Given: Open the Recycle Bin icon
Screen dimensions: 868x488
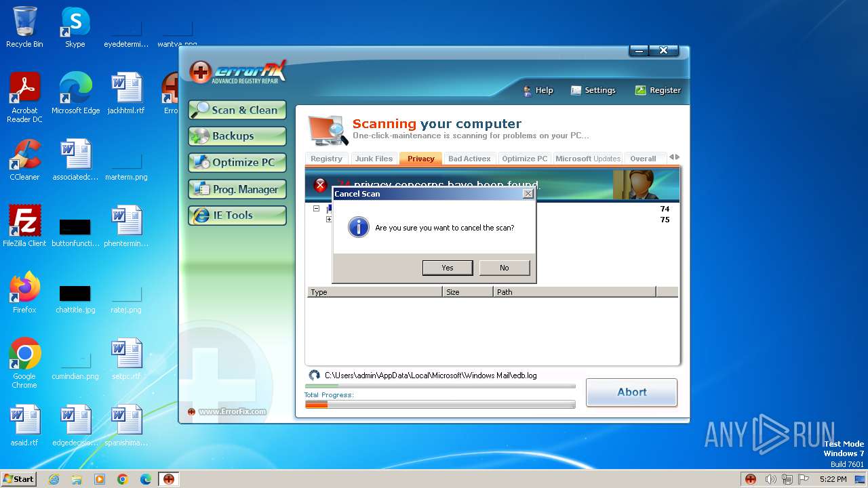Looking at the screenshot, I should (x=24, y=27).
